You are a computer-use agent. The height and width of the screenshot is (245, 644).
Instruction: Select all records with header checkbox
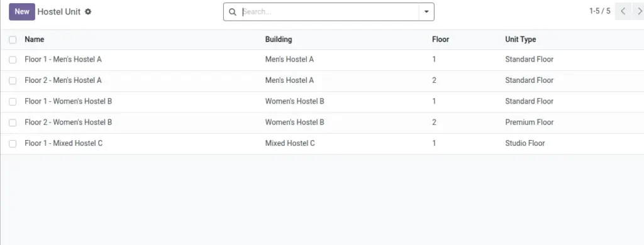13,40
